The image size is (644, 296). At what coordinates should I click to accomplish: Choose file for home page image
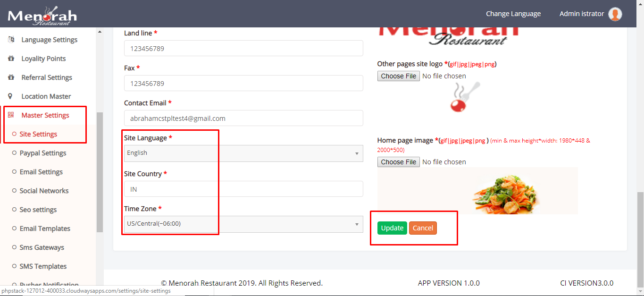pyautogui.click(x=399, y=162)
